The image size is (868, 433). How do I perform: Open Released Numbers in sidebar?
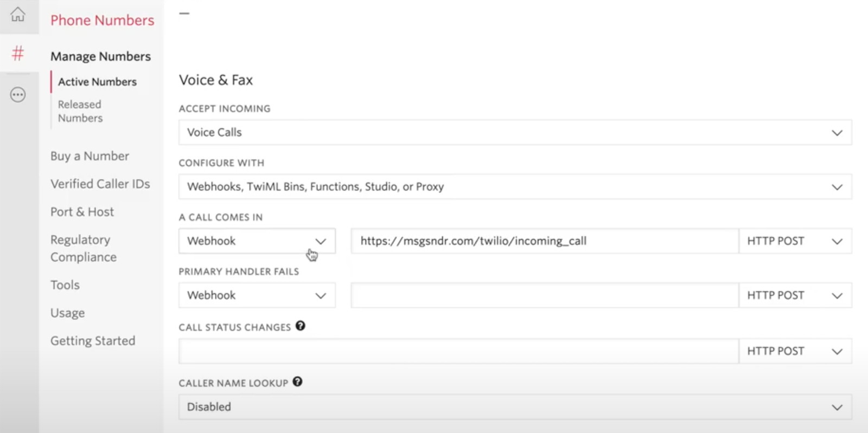point(80,111)
